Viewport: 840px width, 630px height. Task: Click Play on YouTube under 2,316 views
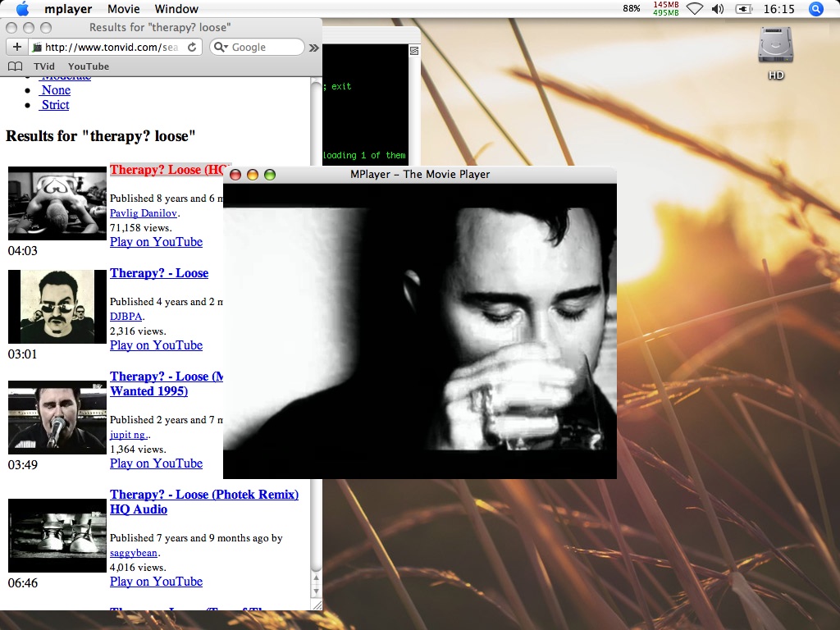pyautogui.click(x=156, y=345)
